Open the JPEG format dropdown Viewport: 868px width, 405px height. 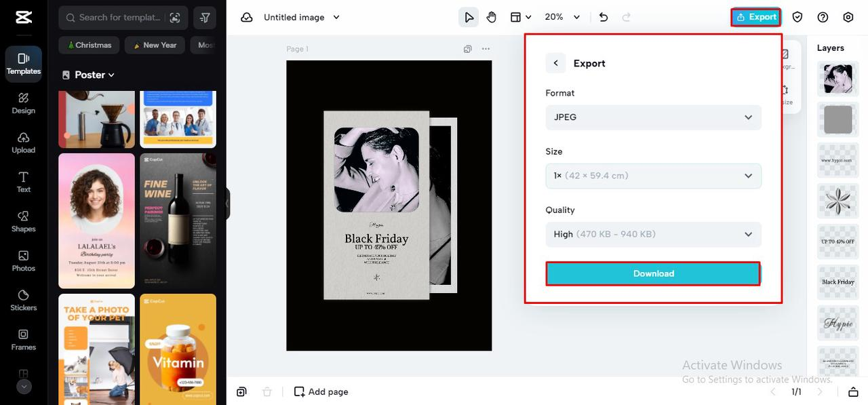pyautogui.click(x=654, y=117)
